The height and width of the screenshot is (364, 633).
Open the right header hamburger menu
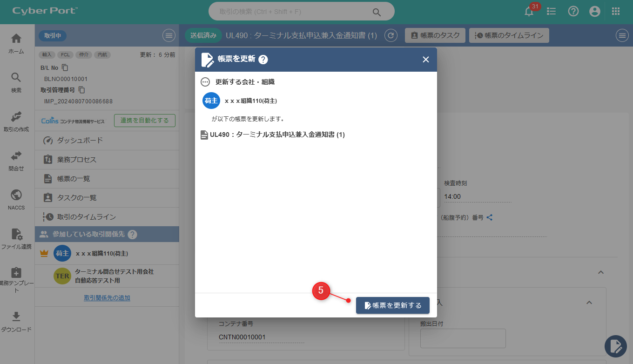point(622,35)
